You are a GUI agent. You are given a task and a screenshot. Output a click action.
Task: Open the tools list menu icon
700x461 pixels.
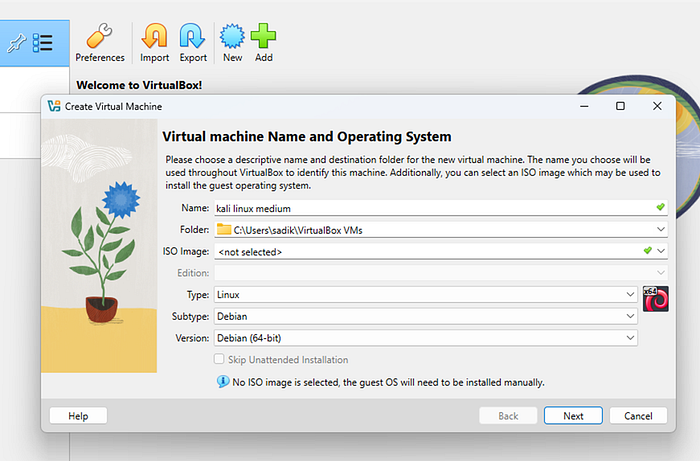coord(43,43)
